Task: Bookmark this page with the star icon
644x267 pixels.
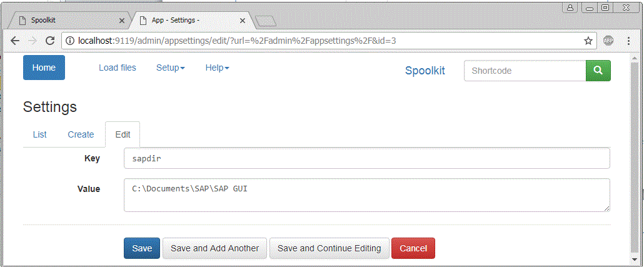Action: click(x=588, y=41)
